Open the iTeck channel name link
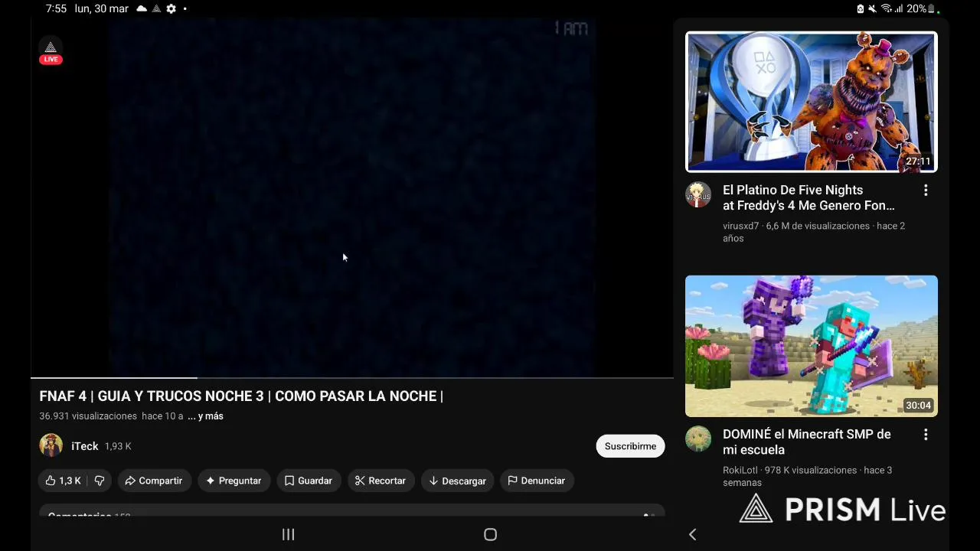This screenshot has width=980, height=551. coord(85,446)
